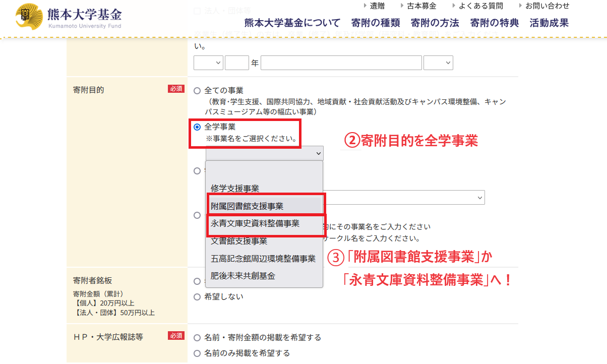Open 活動成果 menu item
Screen dimensions: 607x364
[549, 23]
